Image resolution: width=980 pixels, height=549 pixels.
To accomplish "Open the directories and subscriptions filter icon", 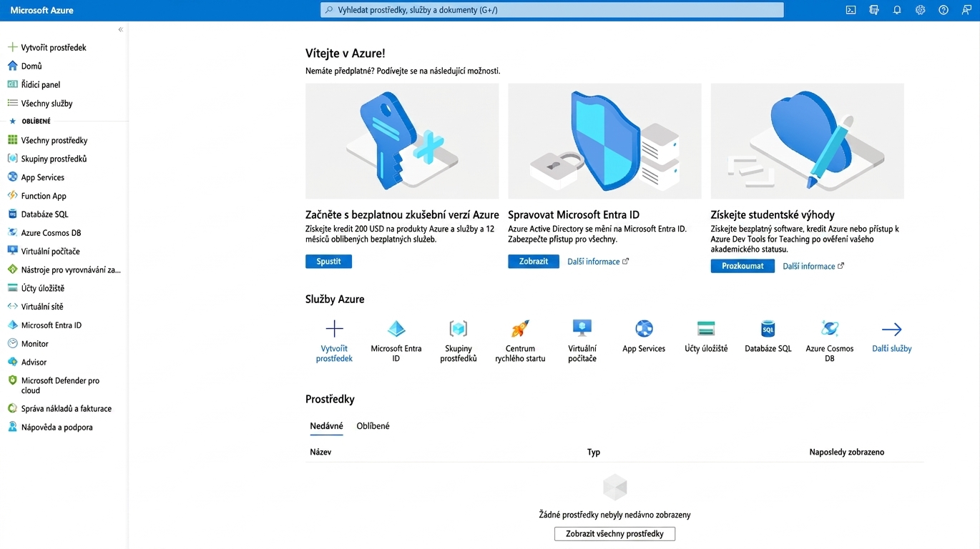I will point(873,10).
